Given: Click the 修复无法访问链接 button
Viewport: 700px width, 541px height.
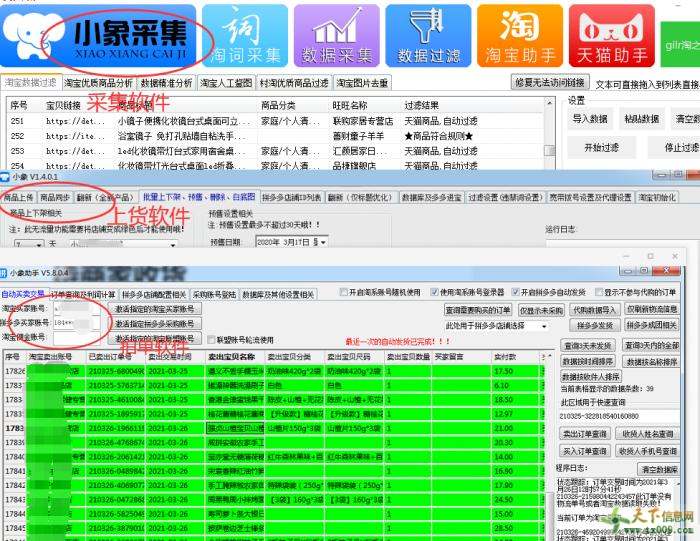Looking at the screenshot, I should coord(550,82).
